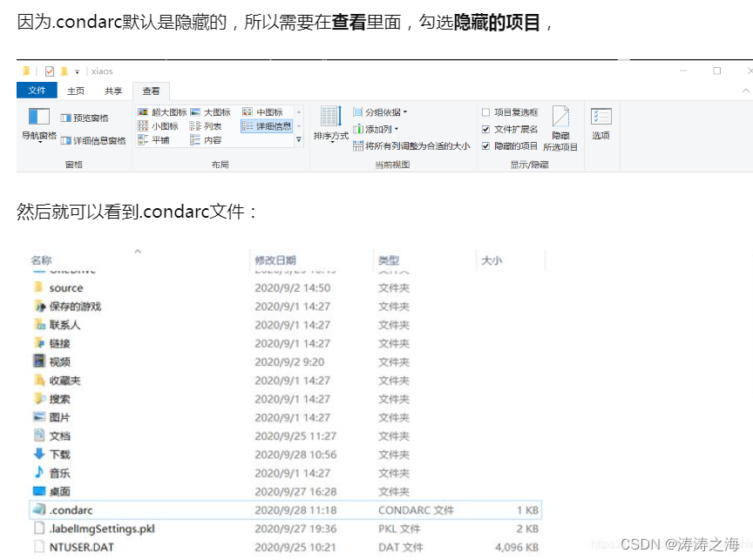Screen dimensions: 753x560
Task: Select the source folder icon
Action: click(39, 287)
